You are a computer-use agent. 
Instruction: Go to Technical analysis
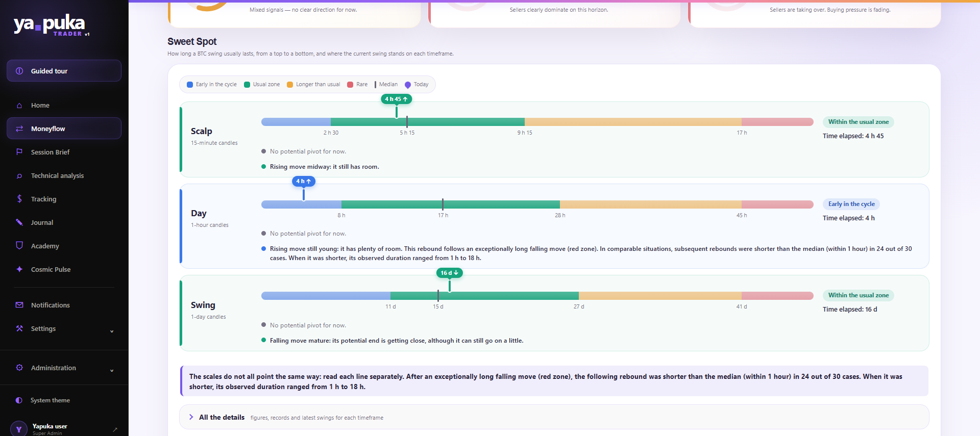(64, 176)
